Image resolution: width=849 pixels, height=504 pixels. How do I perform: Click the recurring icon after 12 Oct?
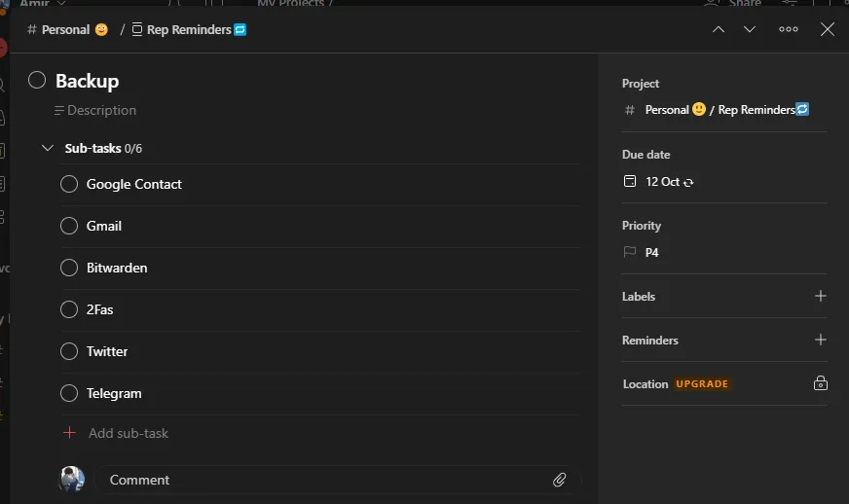688,183
